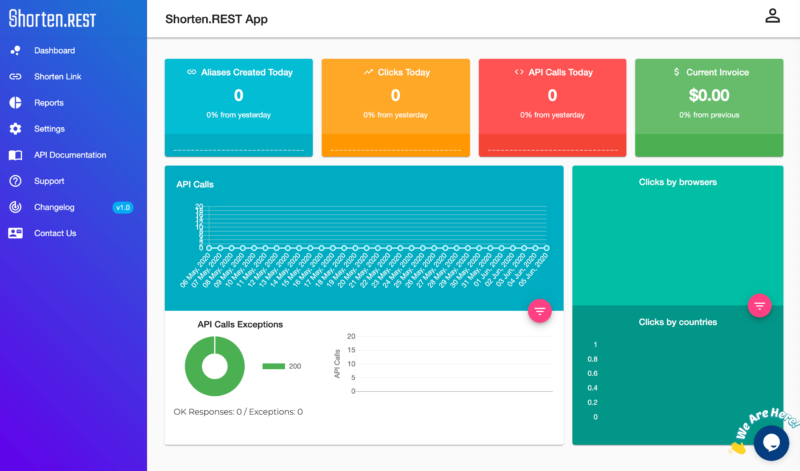Open the Clicks by browsers filter button
The image size is (800, 471).
(759, 306)
